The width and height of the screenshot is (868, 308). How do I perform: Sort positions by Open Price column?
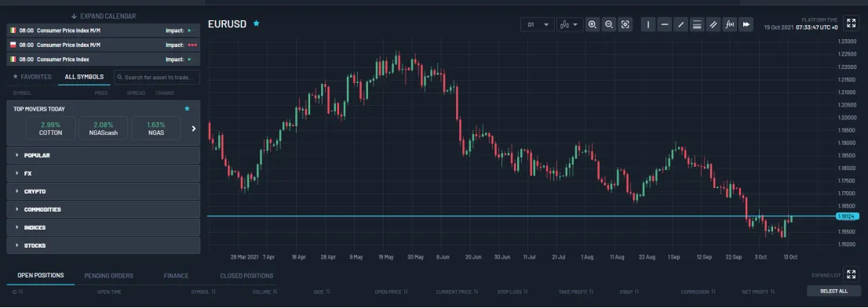(392, 292)
